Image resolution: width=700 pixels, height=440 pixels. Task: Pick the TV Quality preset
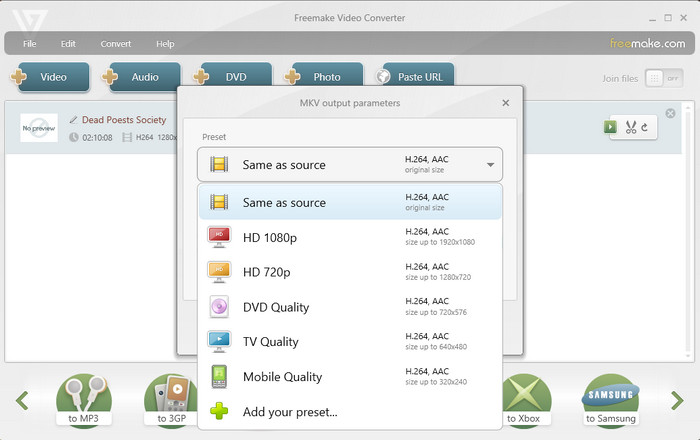point(350,342)
